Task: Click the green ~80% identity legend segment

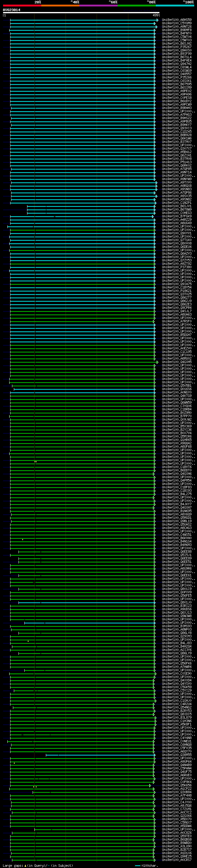Action: [x=137, y=6]
